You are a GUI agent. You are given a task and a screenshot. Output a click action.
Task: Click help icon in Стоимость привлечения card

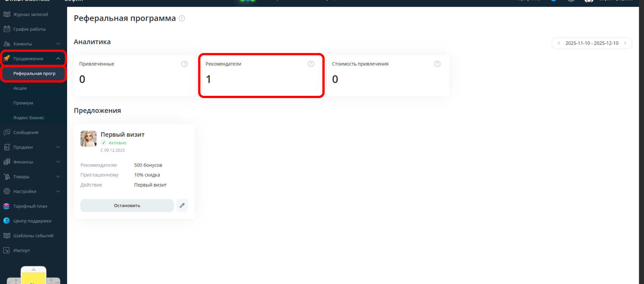click(x=437, y=64)
